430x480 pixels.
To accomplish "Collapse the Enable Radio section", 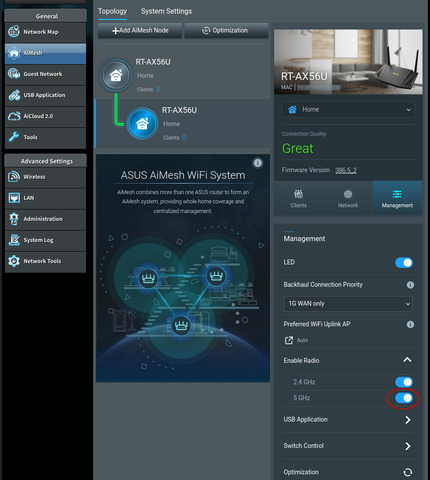I will pyautogui.click(x=407, y=360).
